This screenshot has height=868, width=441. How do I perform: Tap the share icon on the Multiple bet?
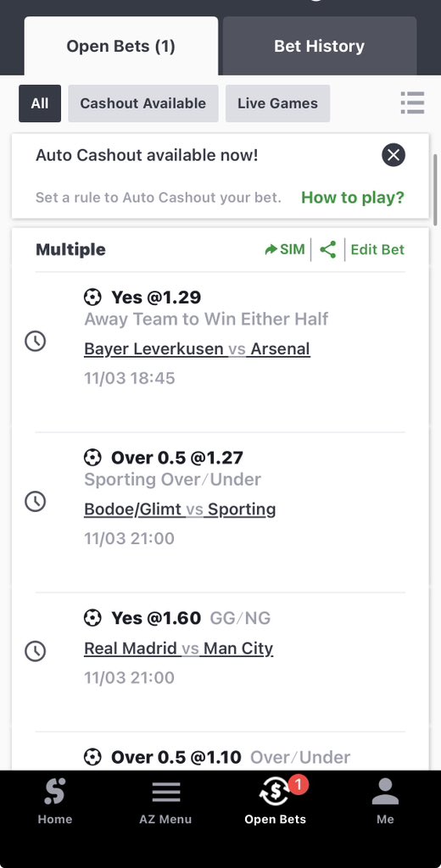point(328,250)
